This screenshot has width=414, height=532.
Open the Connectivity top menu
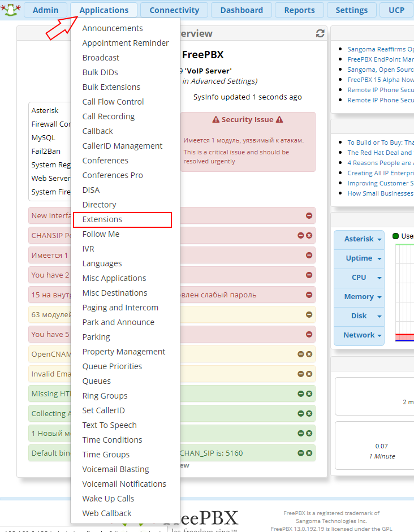coord(174,10)
